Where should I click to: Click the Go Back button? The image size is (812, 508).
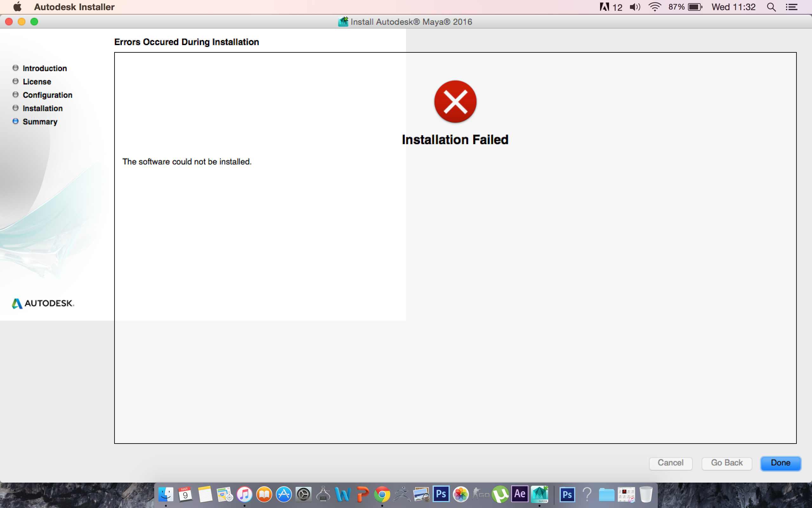coord(727,463)
